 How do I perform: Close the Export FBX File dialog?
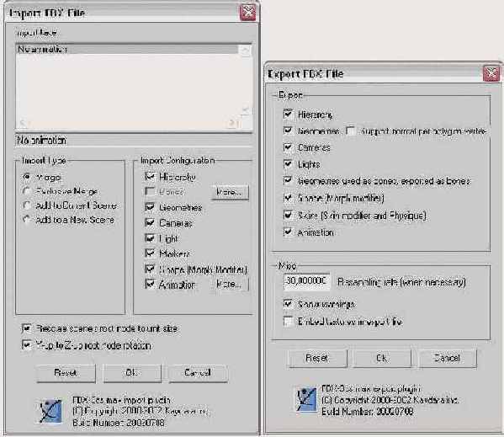pos(491,73)
